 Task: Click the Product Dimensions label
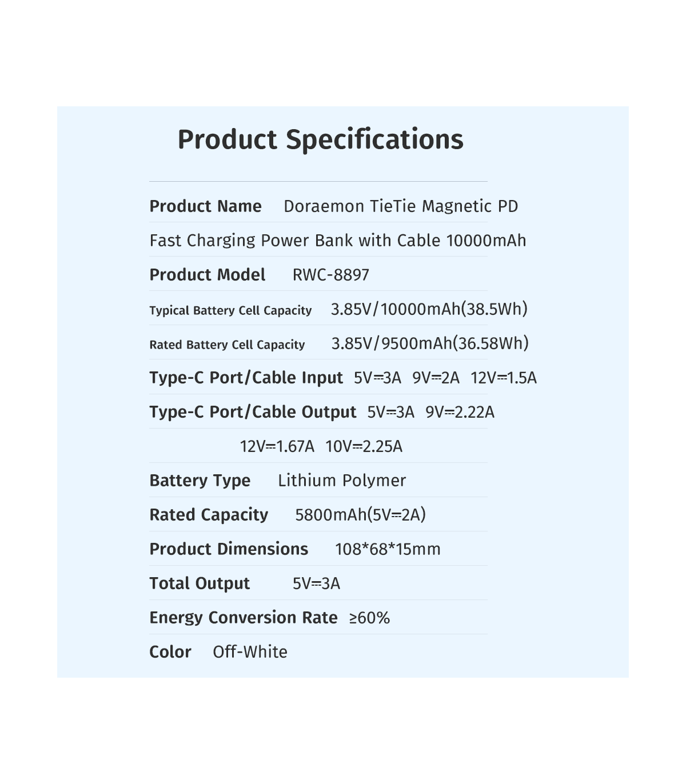229,549
